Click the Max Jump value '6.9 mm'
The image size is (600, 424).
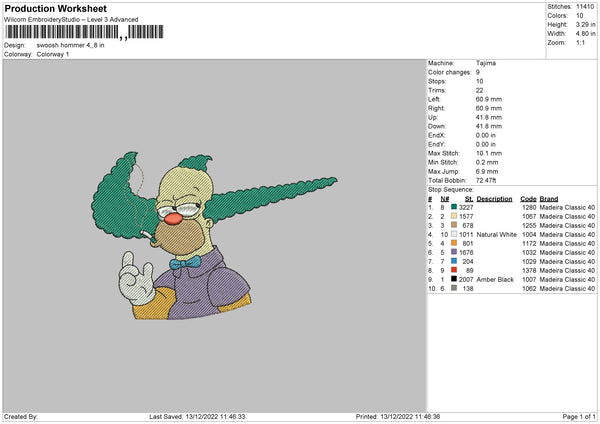point(487,171)
